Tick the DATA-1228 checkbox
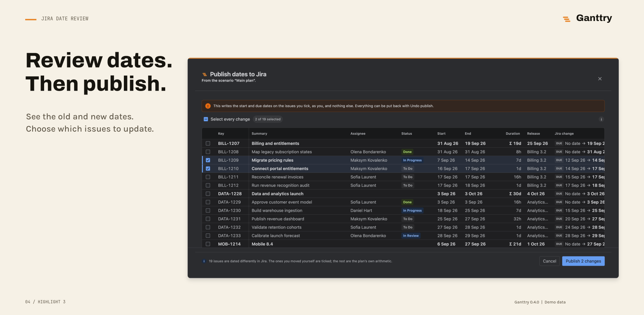 pos(208,194)
